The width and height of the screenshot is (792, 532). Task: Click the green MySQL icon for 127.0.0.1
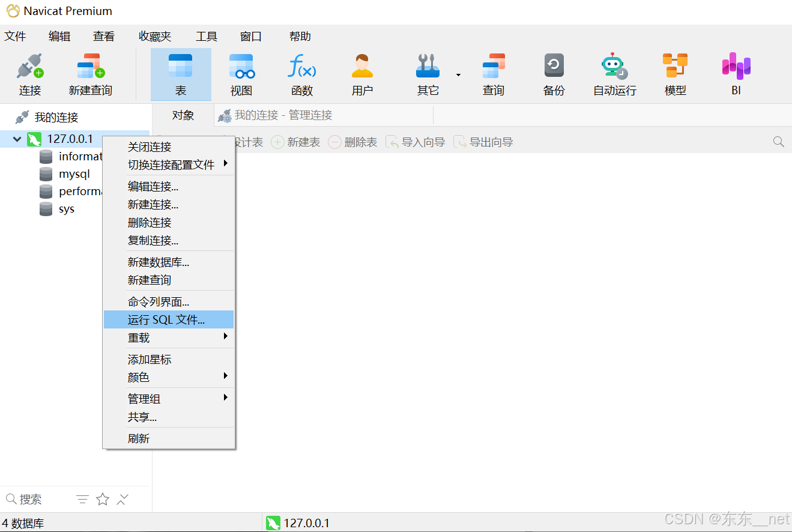(34, 139)
